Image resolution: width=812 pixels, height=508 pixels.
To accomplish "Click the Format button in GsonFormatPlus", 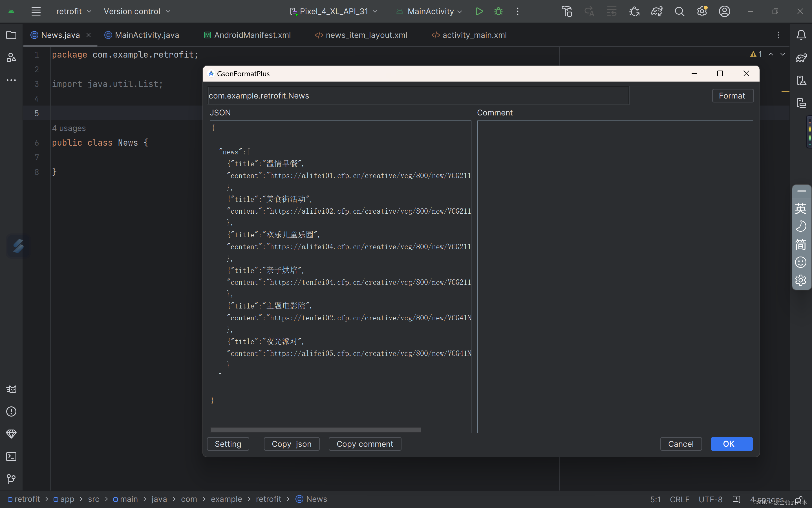I will [732, 96].
